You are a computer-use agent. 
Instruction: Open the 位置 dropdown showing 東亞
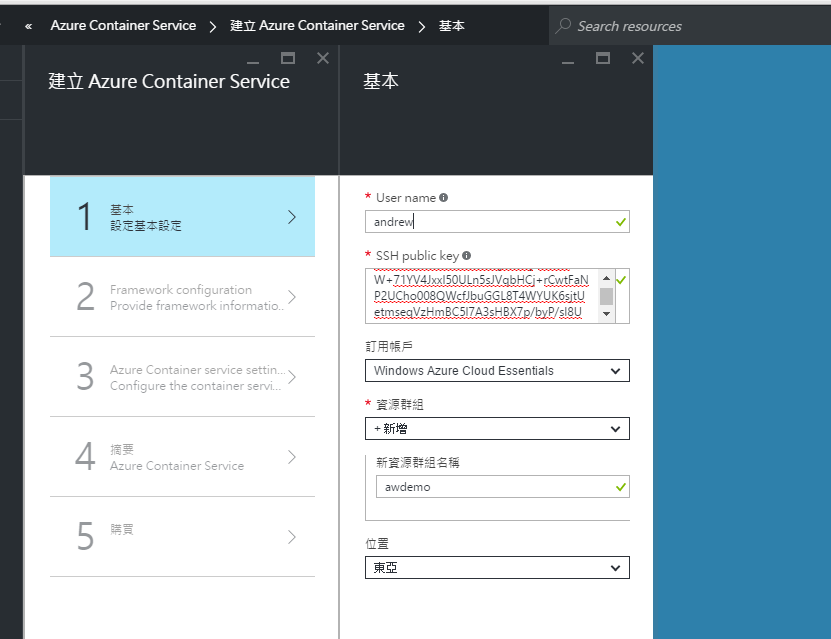coord(497,567)
